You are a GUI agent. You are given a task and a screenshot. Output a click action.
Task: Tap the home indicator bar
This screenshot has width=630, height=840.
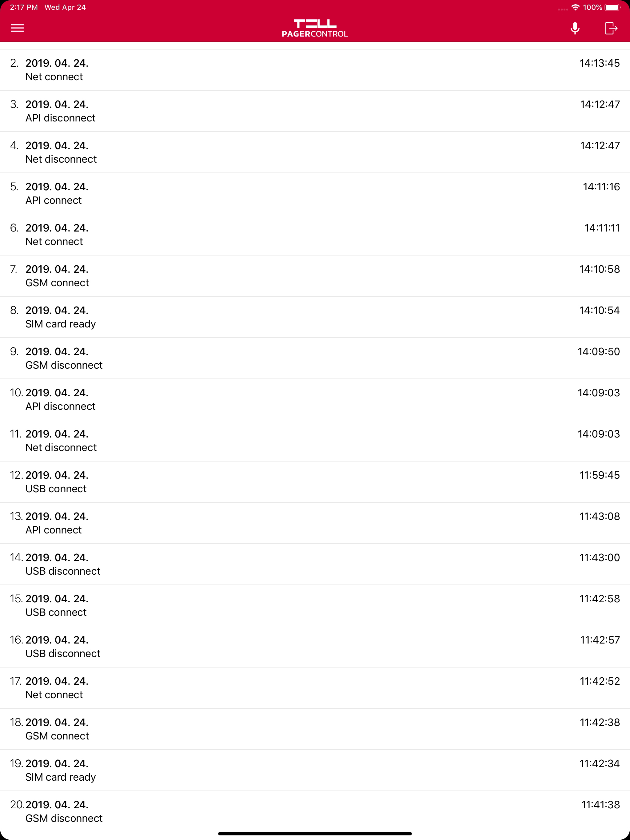tap(315, 834)
